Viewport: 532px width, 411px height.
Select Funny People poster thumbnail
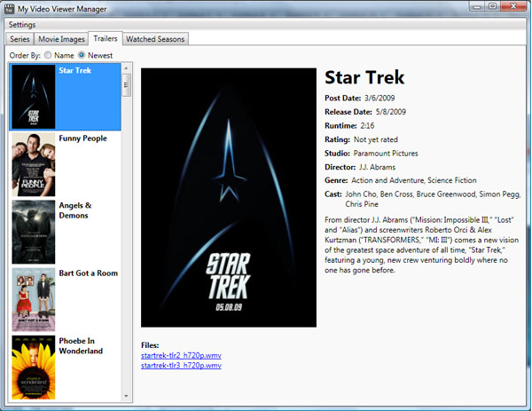pos(34,164)
